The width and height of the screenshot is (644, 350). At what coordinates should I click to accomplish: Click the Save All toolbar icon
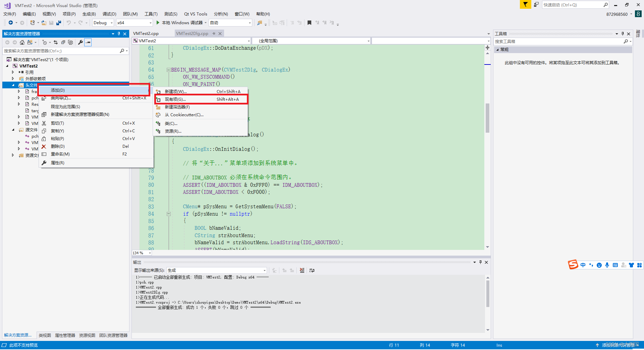click(59, 23)
